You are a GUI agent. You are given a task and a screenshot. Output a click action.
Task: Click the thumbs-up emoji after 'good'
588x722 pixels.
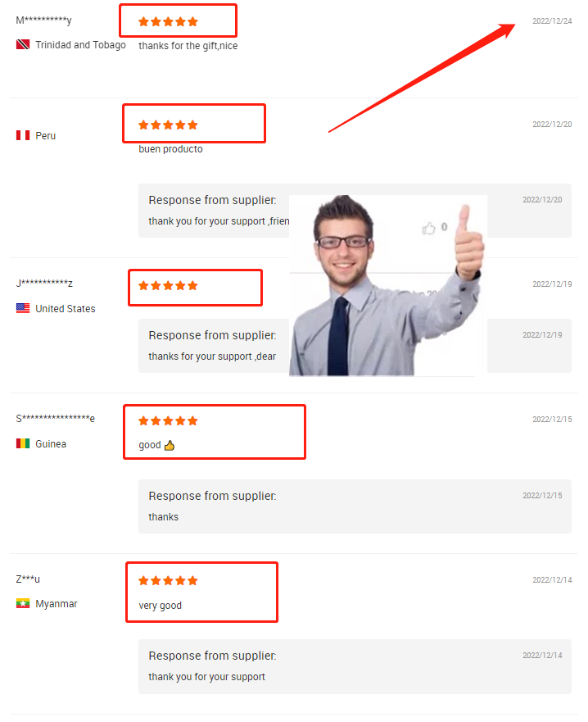[170, 445]
